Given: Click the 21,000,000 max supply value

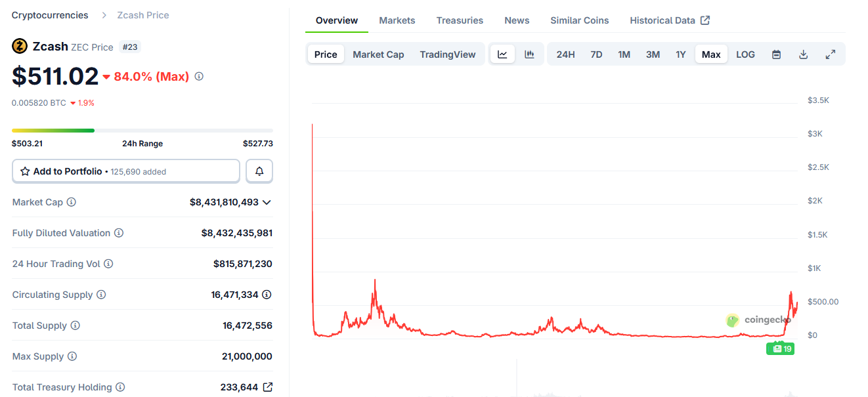Looking at the screenshot, I should pos(247,356).
